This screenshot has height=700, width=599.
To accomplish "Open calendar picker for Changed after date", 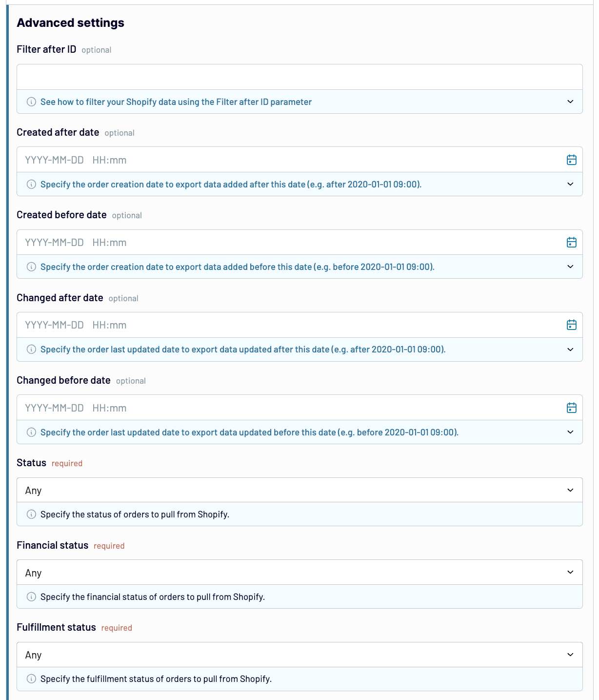I will click(571, 325).
